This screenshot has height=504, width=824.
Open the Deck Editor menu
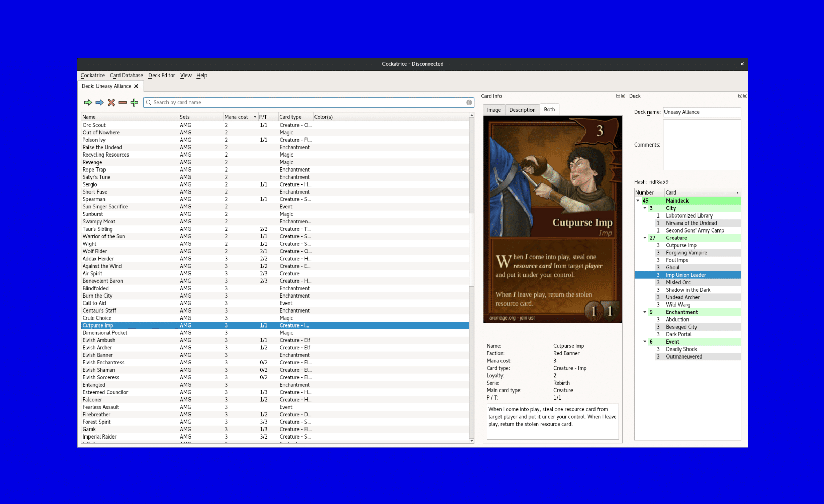pyautogui.click(x=162, y=75)
